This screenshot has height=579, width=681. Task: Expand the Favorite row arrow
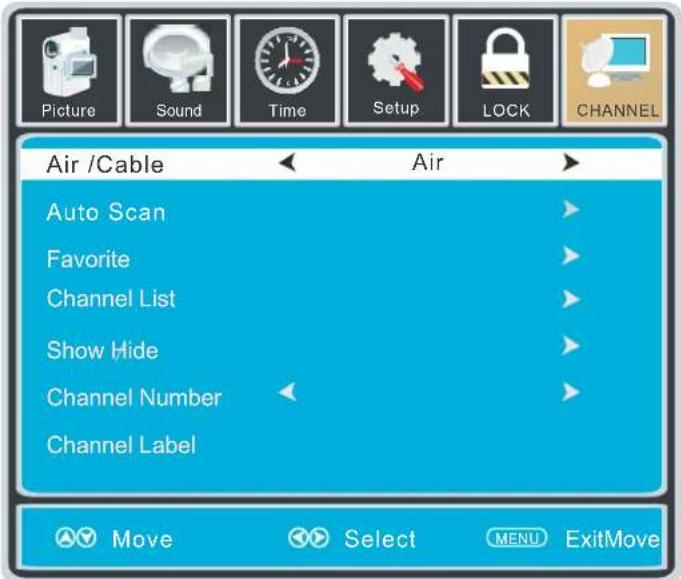[570, 256]
